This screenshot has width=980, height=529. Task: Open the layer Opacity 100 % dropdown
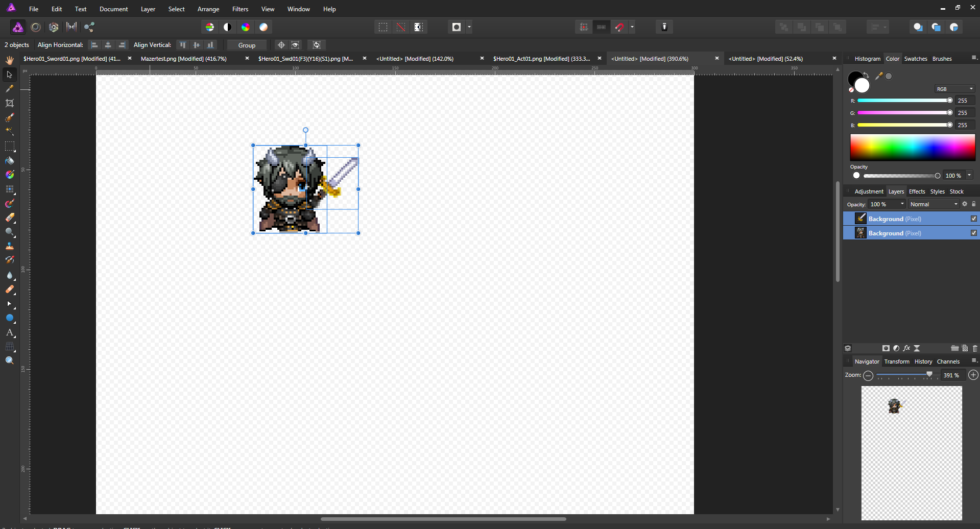point(887,204)
